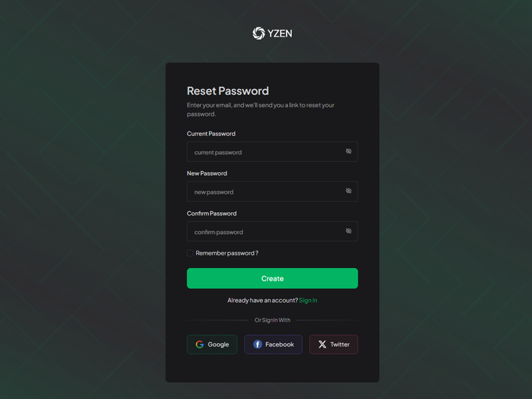The height and width of the screenshot is (399, 532).
Task: Click the "Remember password ?" label text
Action: point(227,253)
